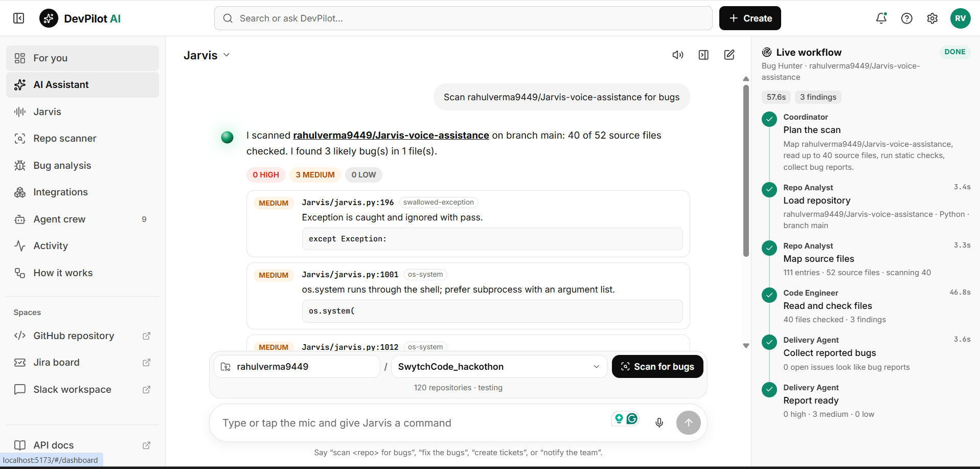Open external link icon for Jira board
This screenshot has width=980, height=469.
(x=147, y=363)
